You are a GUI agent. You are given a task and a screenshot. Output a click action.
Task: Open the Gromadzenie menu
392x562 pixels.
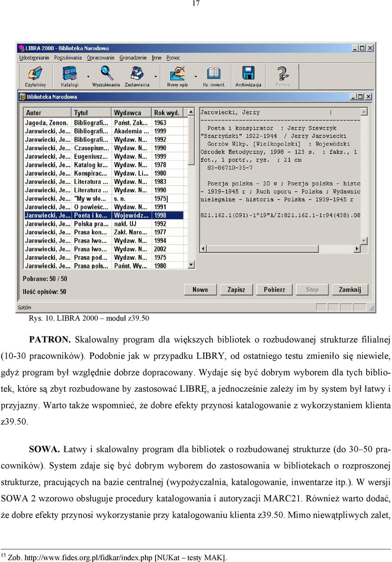[x=133, y=58]
